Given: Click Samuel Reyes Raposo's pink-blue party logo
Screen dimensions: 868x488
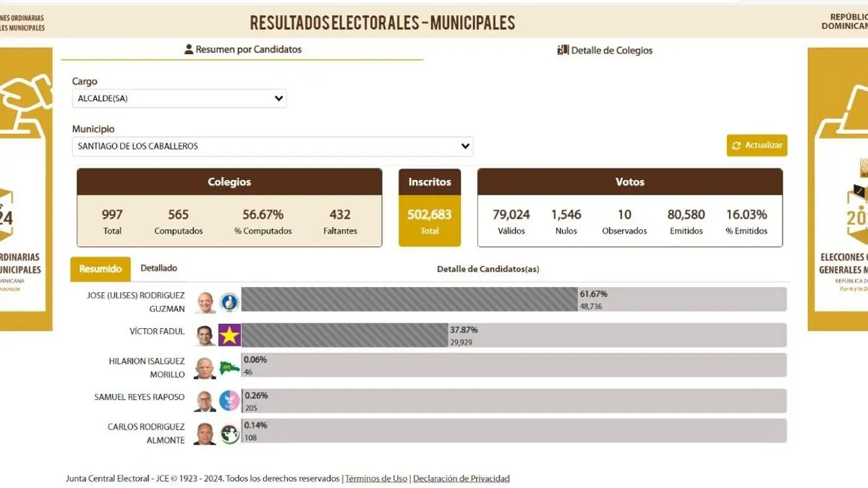Looking at the screenshot, I should pos(229,401).
